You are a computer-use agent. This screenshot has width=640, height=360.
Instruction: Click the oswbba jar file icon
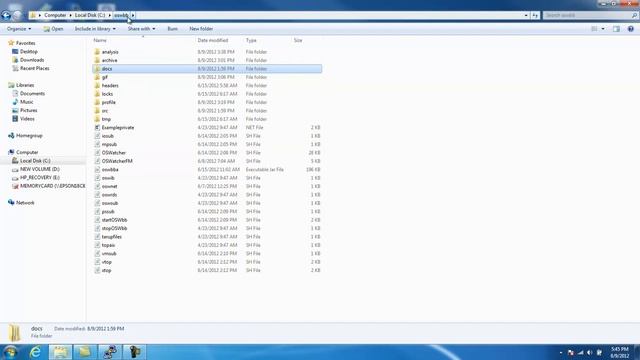pyautogui.click(x=97, y=169)
